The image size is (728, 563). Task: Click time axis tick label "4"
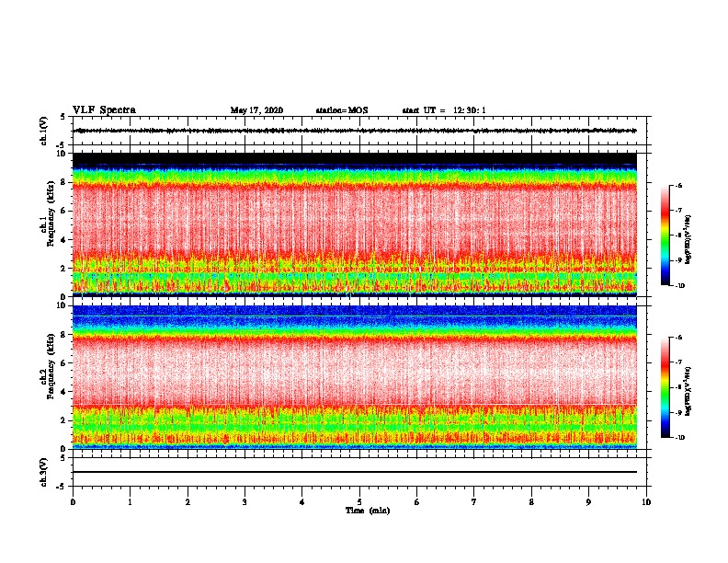(x=302, y=502)
